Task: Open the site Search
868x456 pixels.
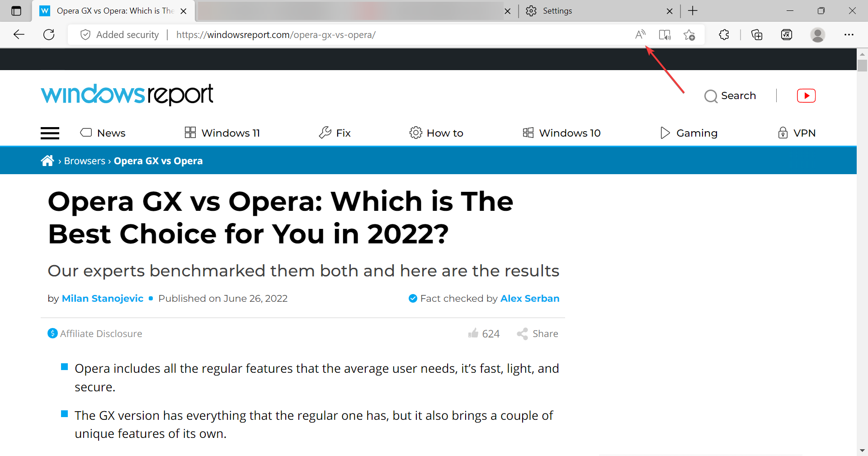Action: coord(730,96)
